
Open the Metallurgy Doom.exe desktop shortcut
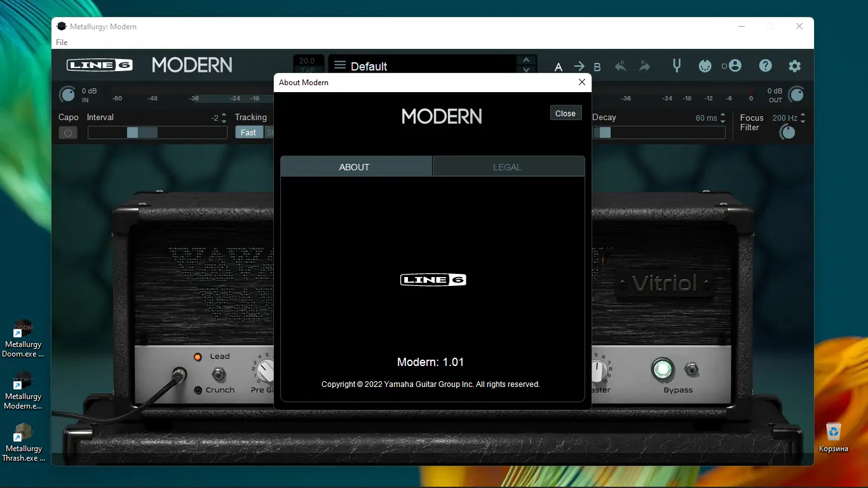tap(24, 339)
